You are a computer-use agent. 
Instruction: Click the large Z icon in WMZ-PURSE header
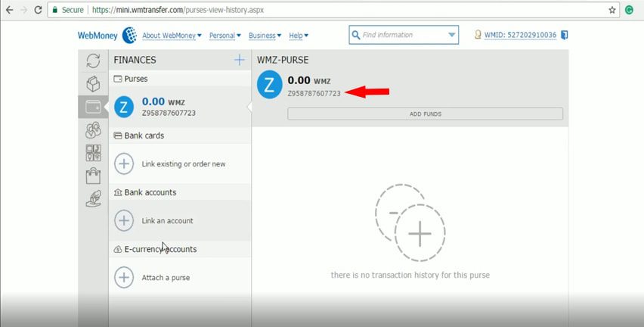[269, 85]
